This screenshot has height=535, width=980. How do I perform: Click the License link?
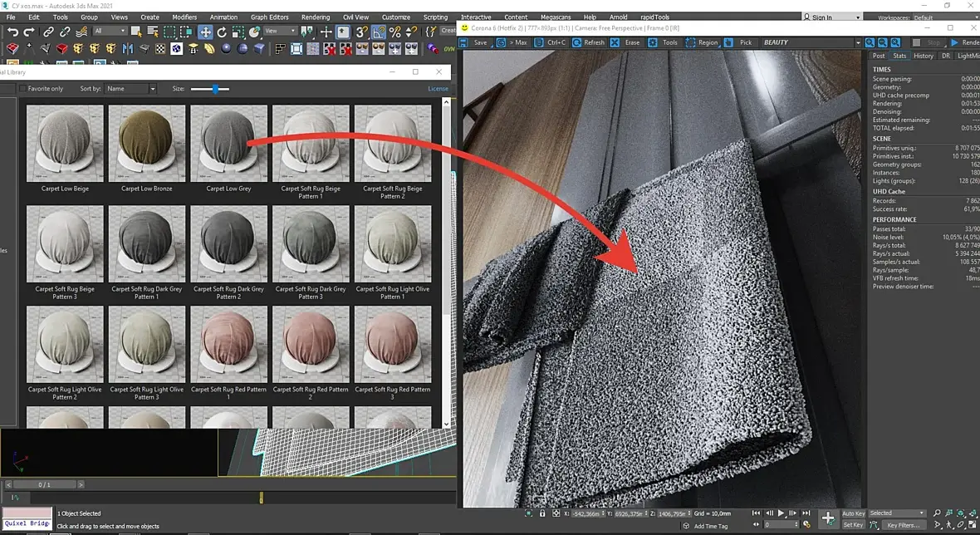tap(438, 89)
